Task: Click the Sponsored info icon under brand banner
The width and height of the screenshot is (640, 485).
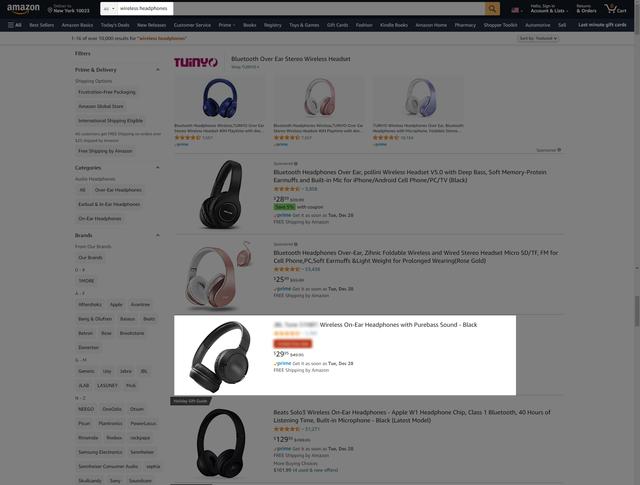Action: pos(559,150)
